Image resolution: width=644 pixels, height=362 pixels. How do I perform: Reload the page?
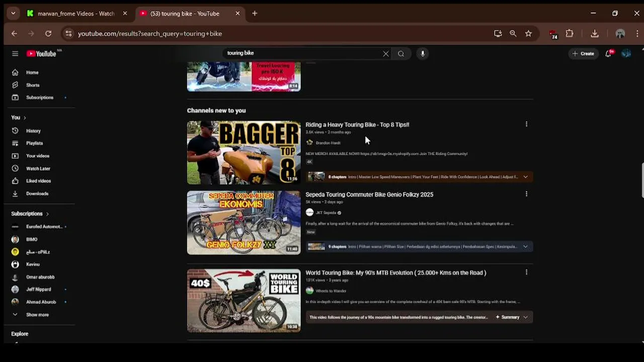point(48,34)
